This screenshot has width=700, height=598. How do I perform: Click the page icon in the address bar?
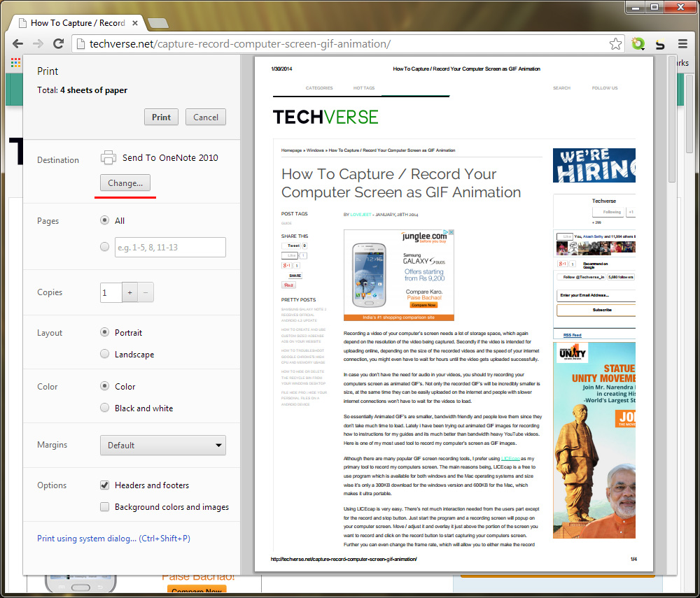80,43
